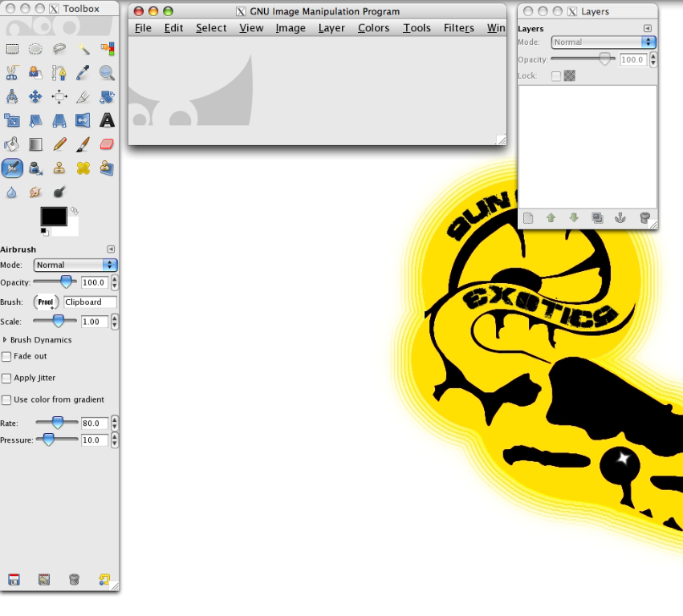Enable the Apply Jitter checkbox

tap(6, 379)
